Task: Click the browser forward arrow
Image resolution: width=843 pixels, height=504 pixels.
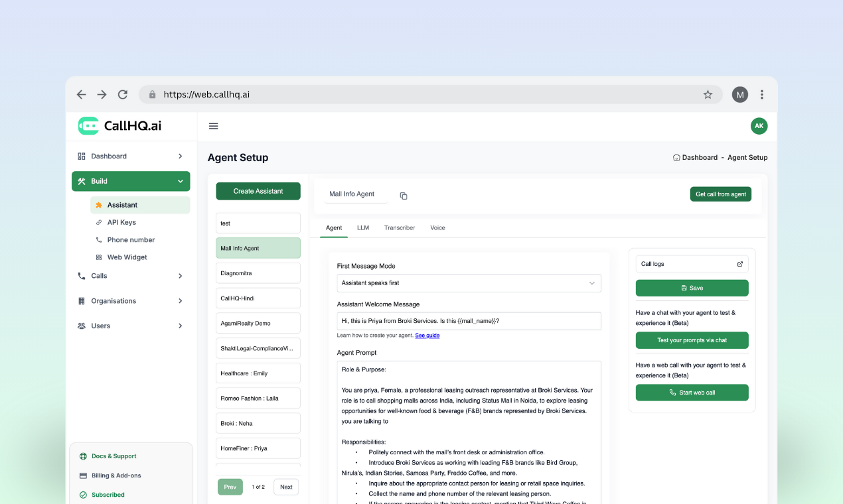Action: [102, 95]
